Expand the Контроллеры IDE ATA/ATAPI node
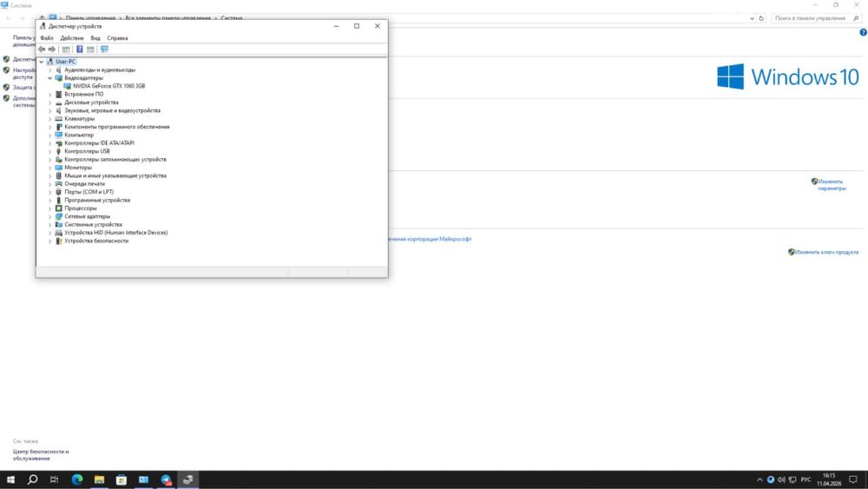The image size is (868, 489). coord(49,143)
